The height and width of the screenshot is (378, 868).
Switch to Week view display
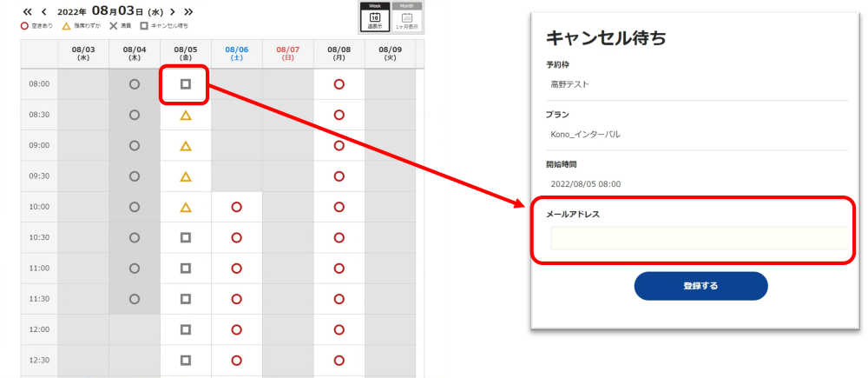tap(375, 17)
